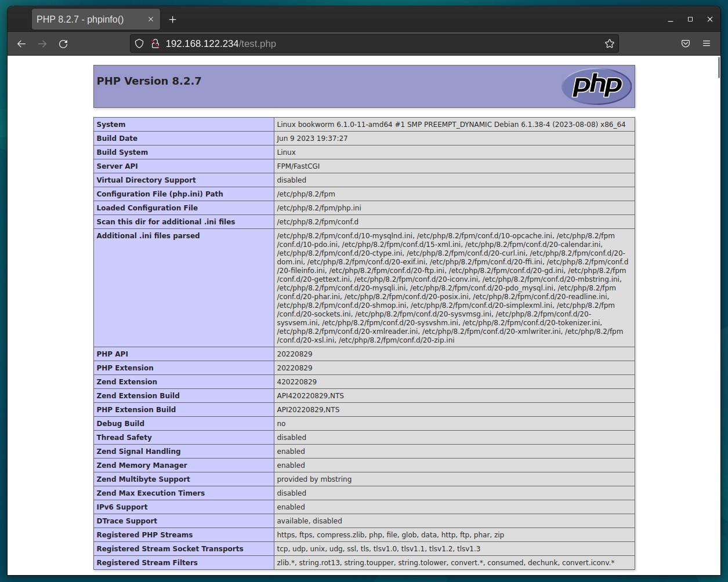
Task: Click the 'Registered Stream Filters' label
Action: (x=147, y=563)
